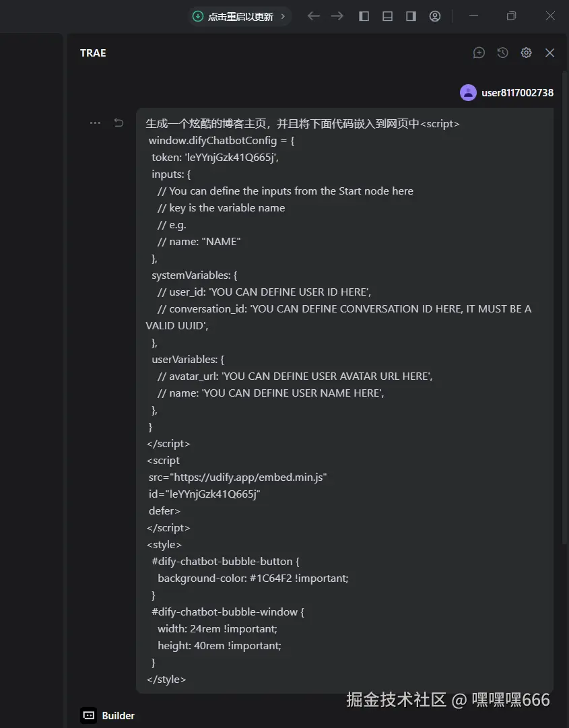
Task: Open the user account profile icon
Action: click(x=435, y=16)
